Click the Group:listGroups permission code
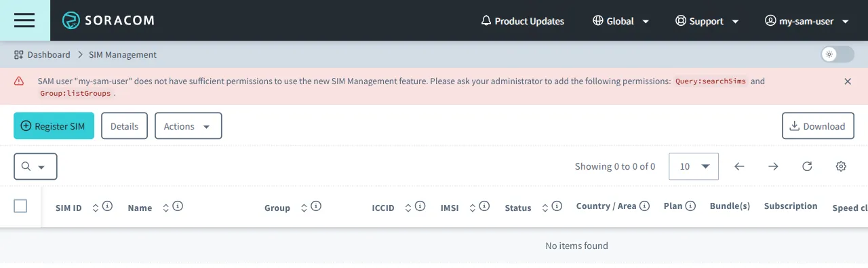868x268 pixels. [x=75, y=94]
